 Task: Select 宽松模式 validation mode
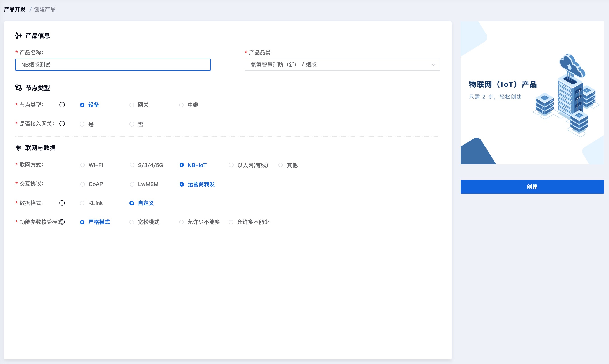click(132, 222)
